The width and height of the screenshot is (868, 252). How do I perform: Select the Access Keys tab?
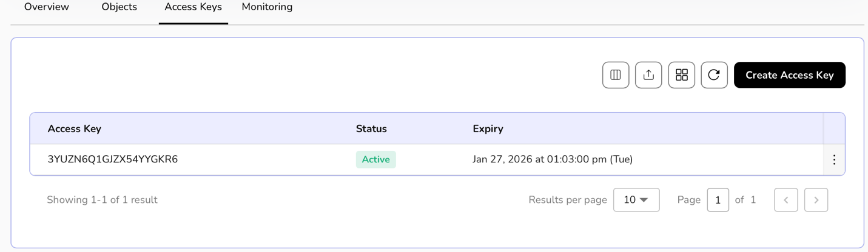click(x=193, y=7)
